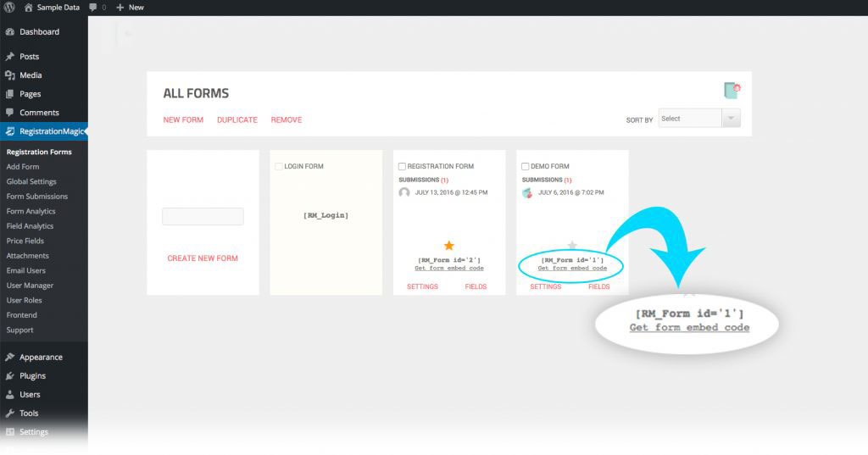868x455 pixels.
Task: Click Get form embed code under Registration Form
Action: click(x=449, y=269)
